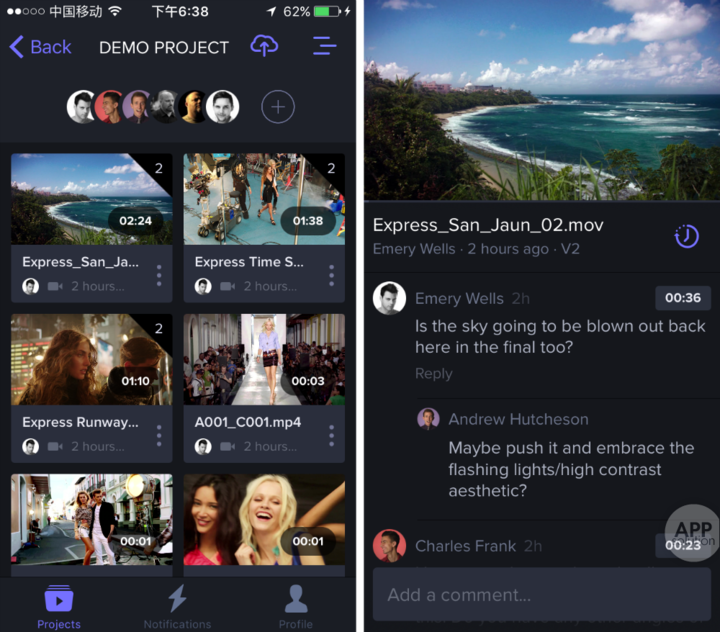Click uploader avatar on Express Runway... card
The height and width of the screenshot is (632, 720).
(31, 446)
